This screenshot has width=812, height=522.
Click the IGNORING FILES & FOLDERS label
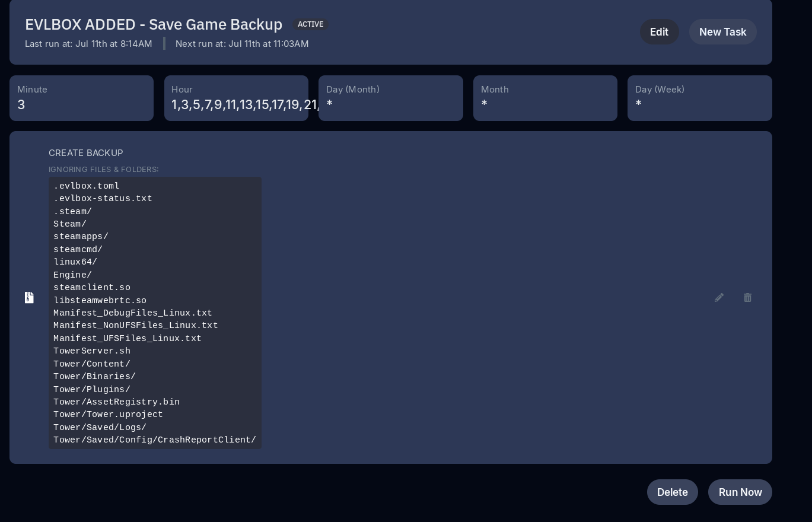click(x=104, y=170)
